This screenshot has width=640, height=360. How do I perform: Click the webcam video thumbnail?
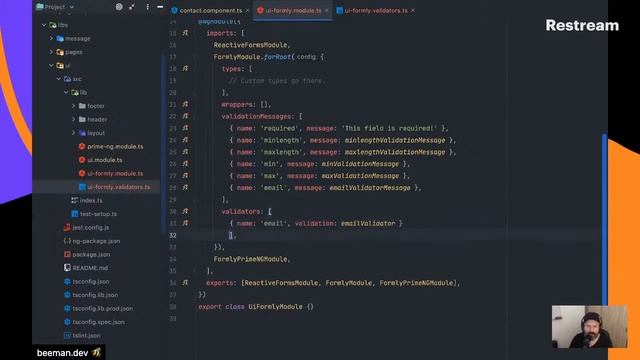point(589,327)
